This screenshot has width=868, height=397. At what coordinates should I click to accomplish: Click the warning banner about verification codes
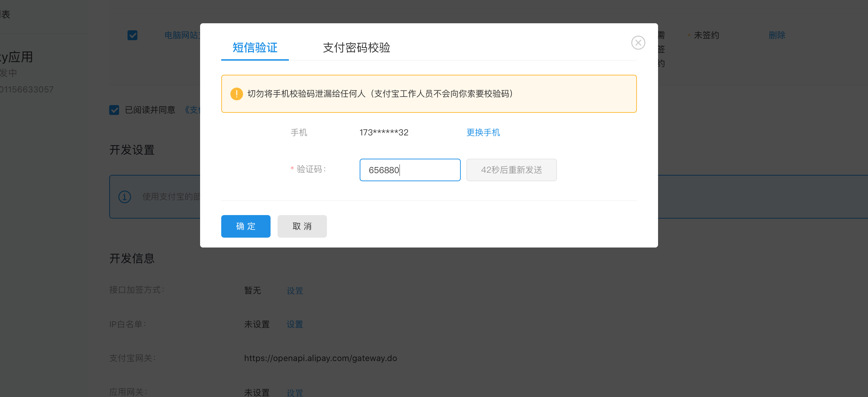click(x=428, y=94)
